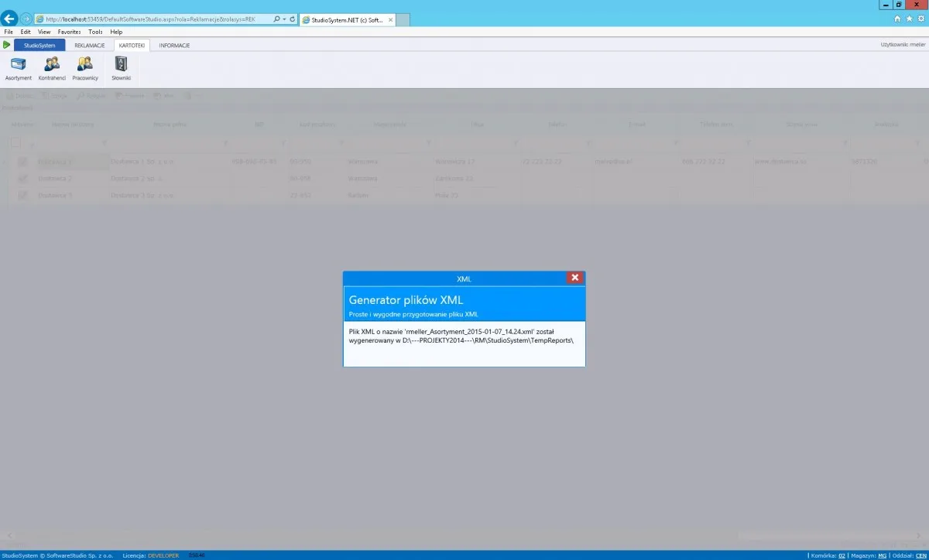Click the Magazyn MG link

pos(882,555)
